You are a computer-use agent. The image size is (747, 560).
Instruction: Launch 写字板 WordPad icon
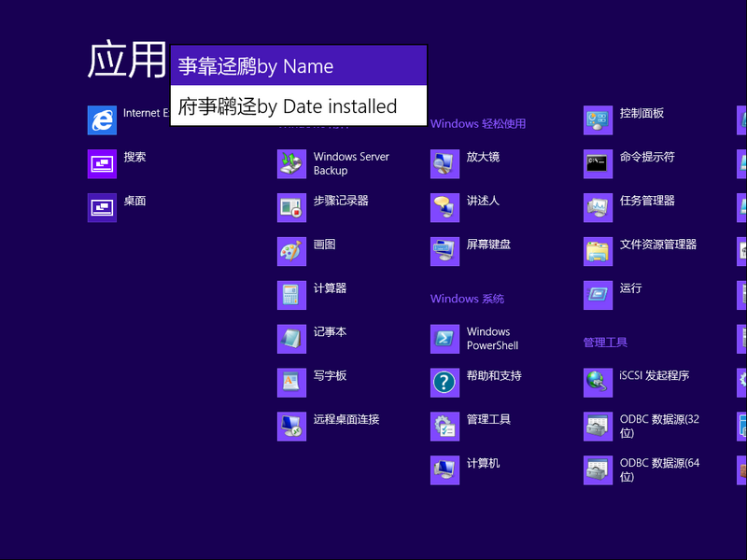(291, 383)
